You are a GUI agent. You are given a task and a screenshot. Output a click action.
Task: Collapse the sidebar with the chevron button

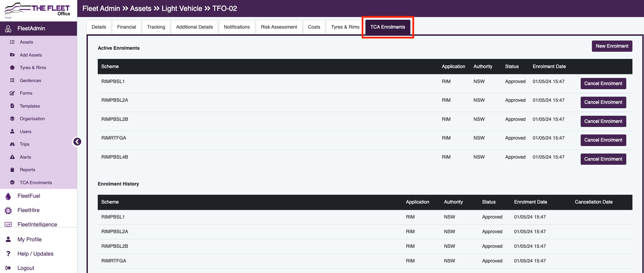pyautogui.click(x=77, y=142)
